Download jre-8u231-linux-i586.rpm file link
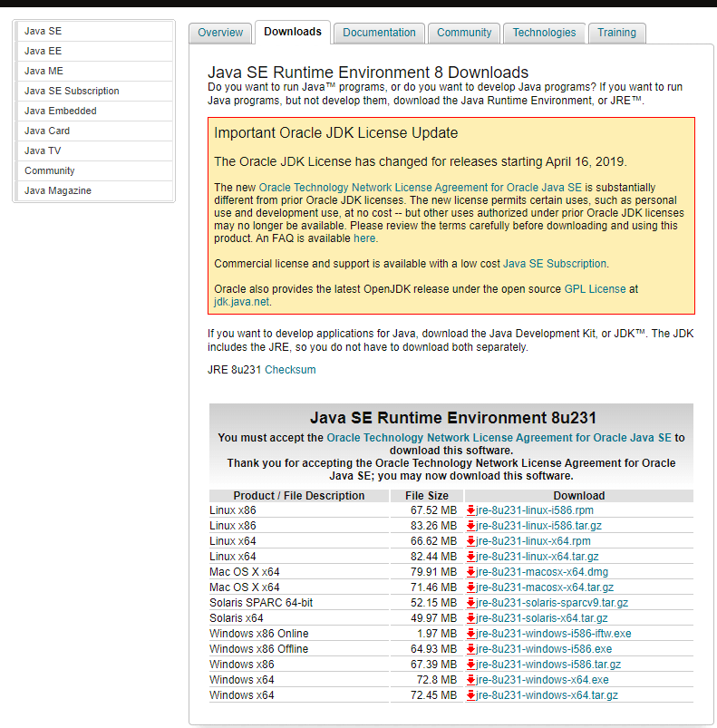This screenshot has width=717, height=728. point(535,510)
